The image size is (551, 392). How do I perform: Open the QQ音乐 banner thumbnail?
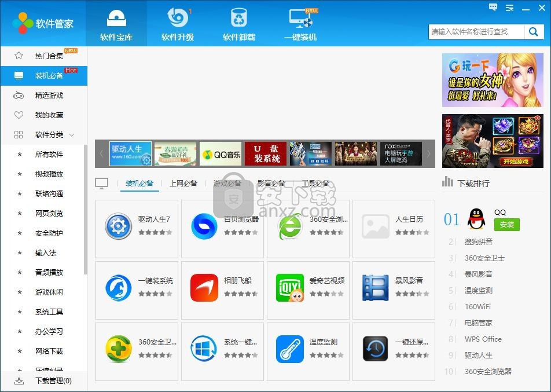[221, 153]
